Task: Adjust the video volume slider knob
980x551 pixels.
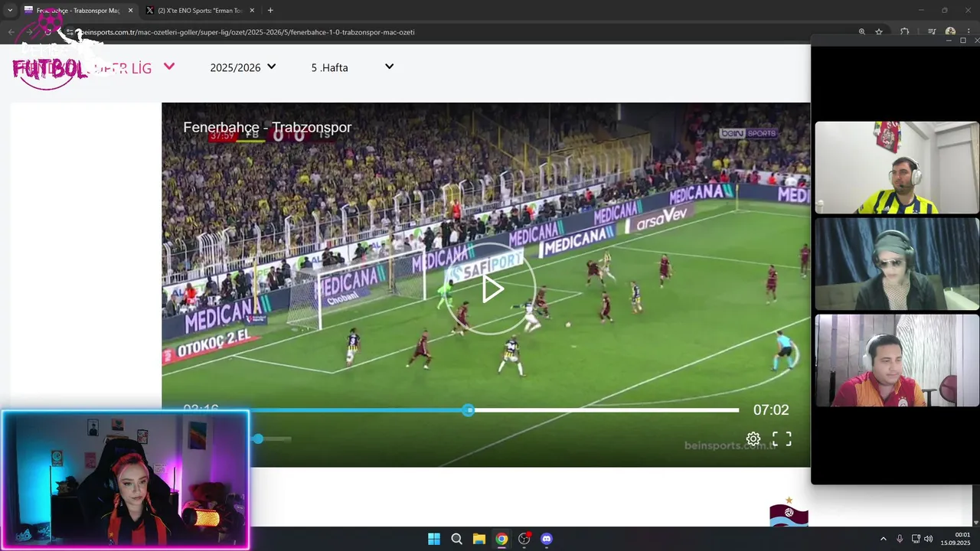Action: (258, 439)
